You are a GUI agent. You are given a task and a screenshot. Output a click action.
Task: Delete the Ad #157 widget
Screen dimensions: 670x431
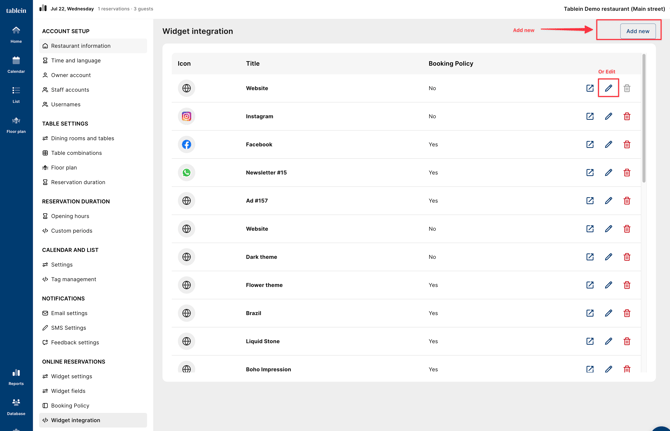pos(627,201)
